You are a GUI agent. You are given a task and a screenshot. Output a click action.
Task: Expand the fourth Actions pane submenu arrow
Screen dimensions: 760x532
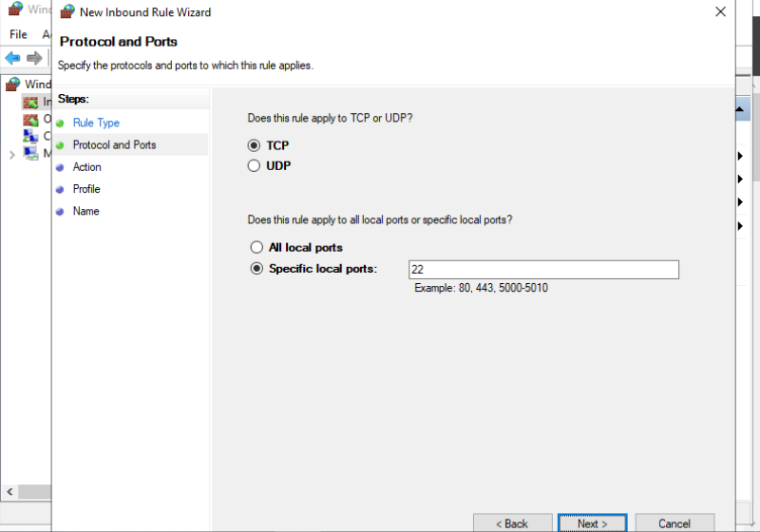tap(740, 225)
